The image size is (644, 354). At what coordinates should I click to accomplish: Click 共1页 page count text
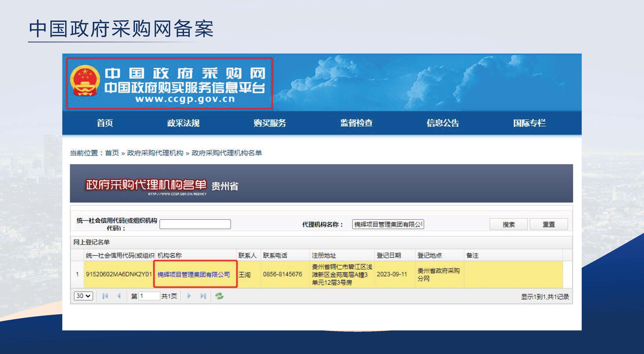click(x=169, y=296)
